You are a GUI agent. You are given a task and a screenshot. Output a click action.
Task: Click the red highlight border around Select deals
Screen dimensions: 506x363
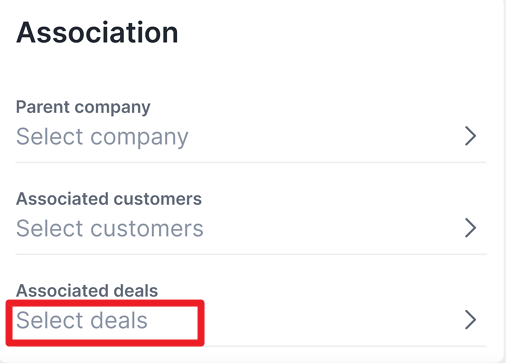pyautogui.click(x=105, y=302)
